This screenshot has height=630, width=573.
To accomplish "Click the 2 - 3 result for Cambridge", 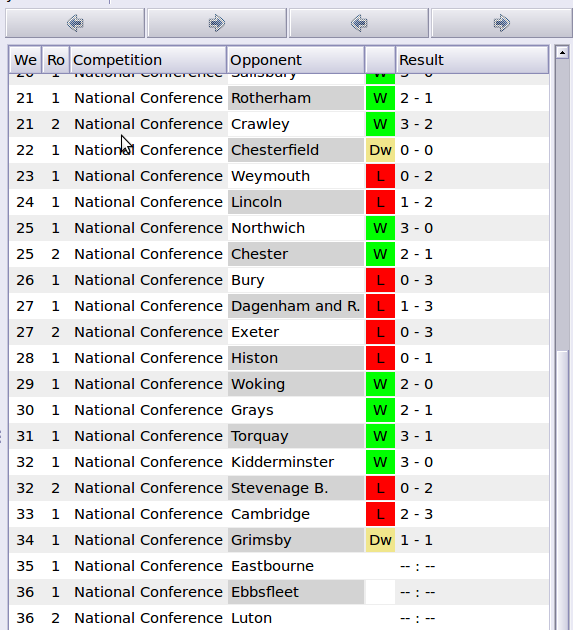I will (416, 514).
